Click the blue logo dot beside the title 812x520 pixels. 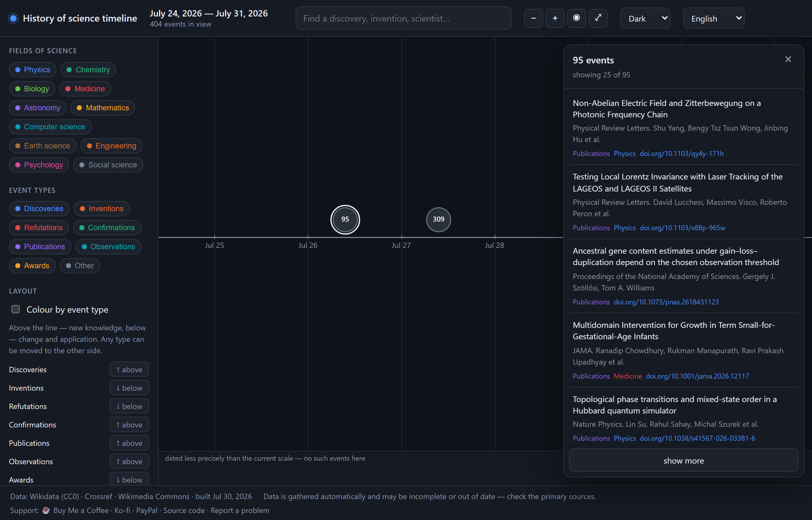coord(14,18)
